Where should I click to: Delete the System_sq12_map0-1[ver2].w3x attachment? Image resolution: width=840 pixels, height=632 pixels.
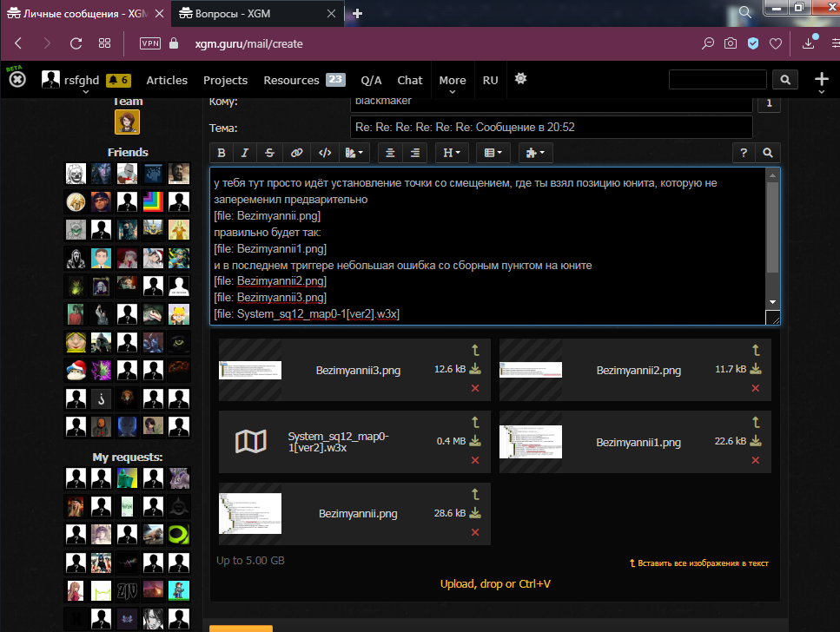pos(475,461)
